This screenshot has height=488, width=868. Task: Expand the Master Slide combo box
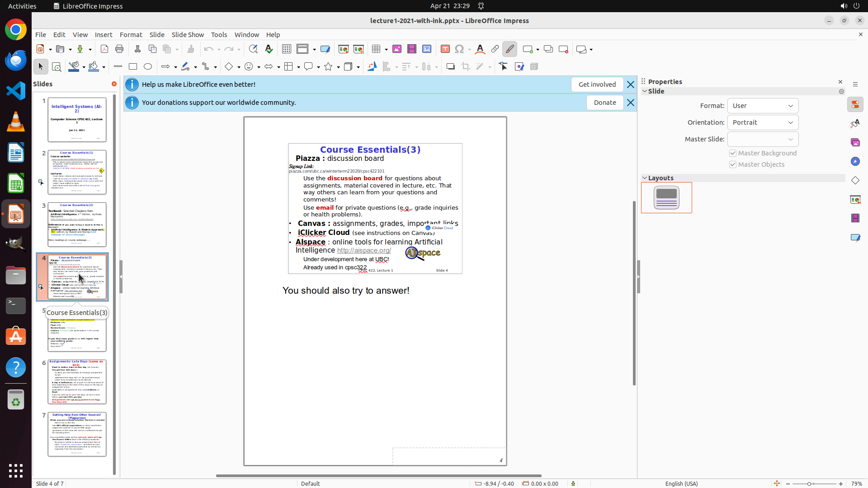[790, 139]
